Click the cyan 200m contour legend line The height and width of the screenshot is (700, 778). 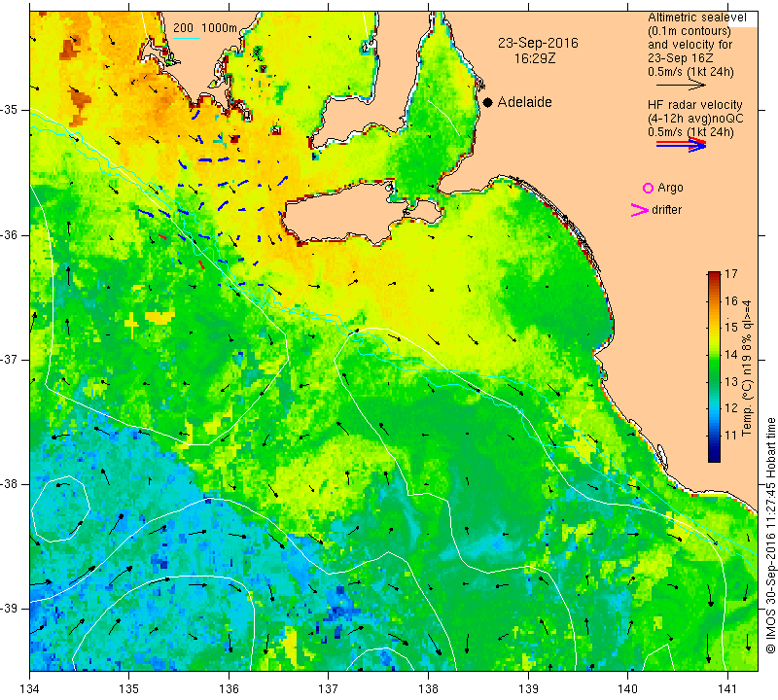186,38
